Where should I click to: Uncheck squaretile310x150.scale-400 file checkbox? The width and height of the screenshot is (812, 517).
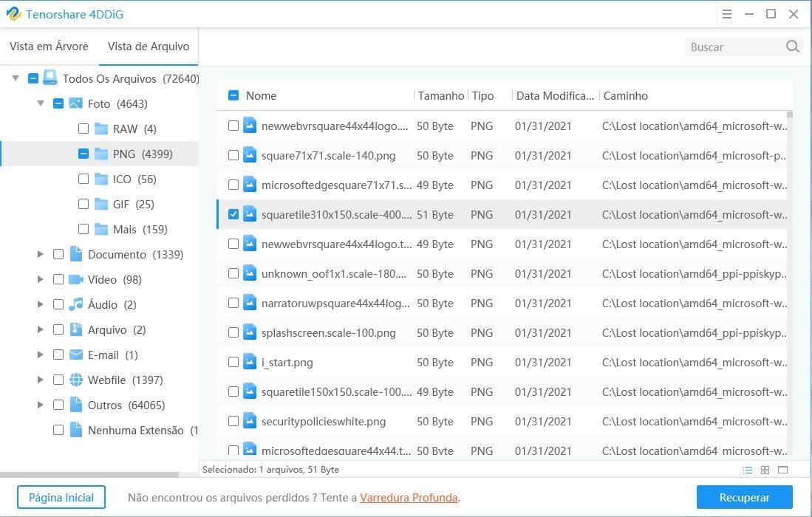point(233,214)
